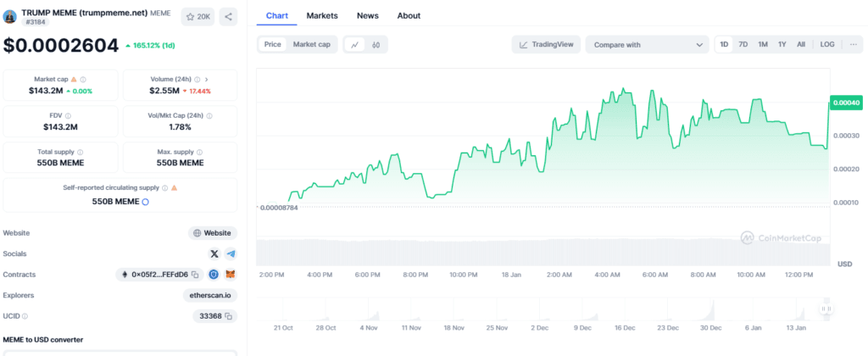Copy UCID 33368 value
Viewport: 868px width, 356px height.
point(229,316)
